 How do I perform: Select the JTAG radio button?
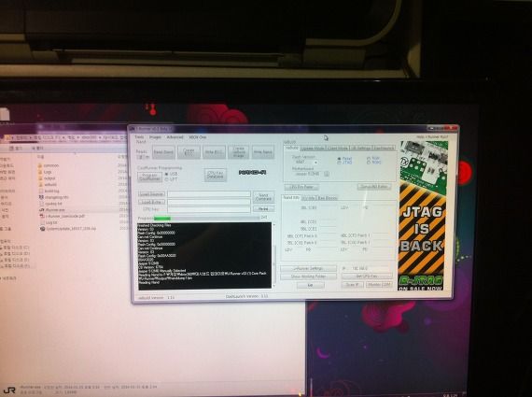(x=344, y=163)
